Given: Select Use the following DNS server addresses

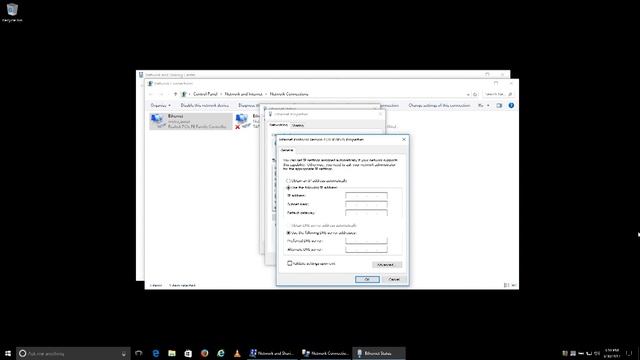Looking at the screenshot, I should click(x=322, y=233).
